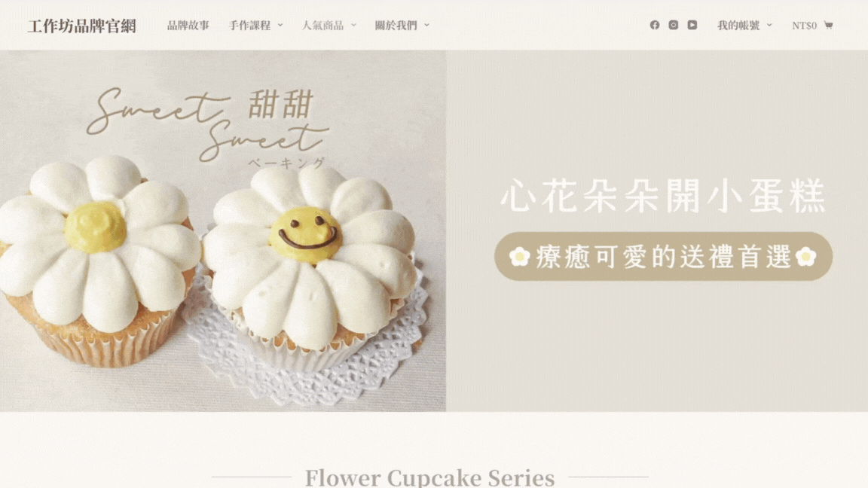Screen dimensions: 868x488
Task: Open the YouTube social icon
Action: pyautogui.click(x=692, y=25)
